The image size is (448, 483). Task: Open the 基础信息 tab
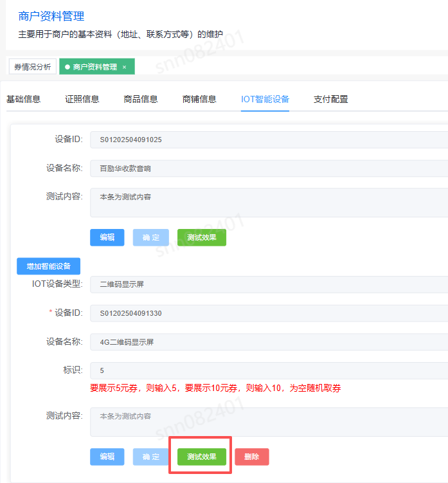pos(23,99)
